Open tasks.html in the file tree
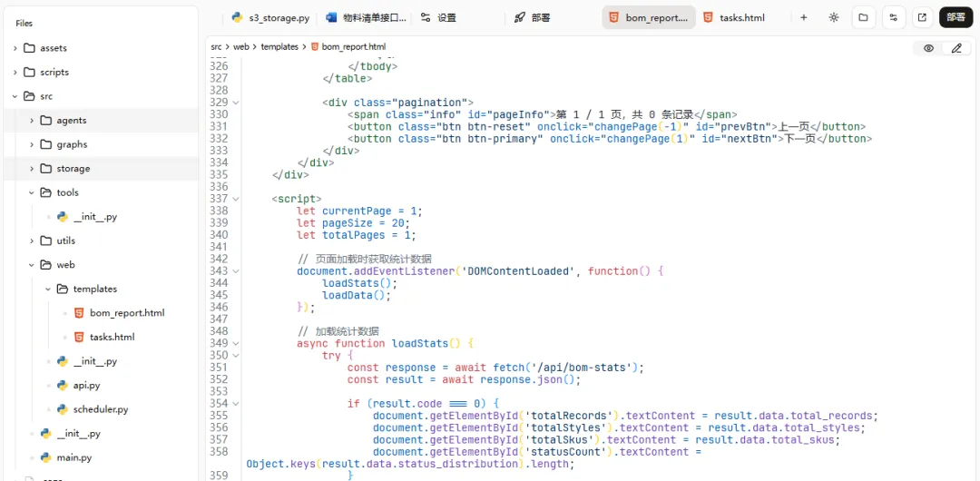 pos(112,337)
